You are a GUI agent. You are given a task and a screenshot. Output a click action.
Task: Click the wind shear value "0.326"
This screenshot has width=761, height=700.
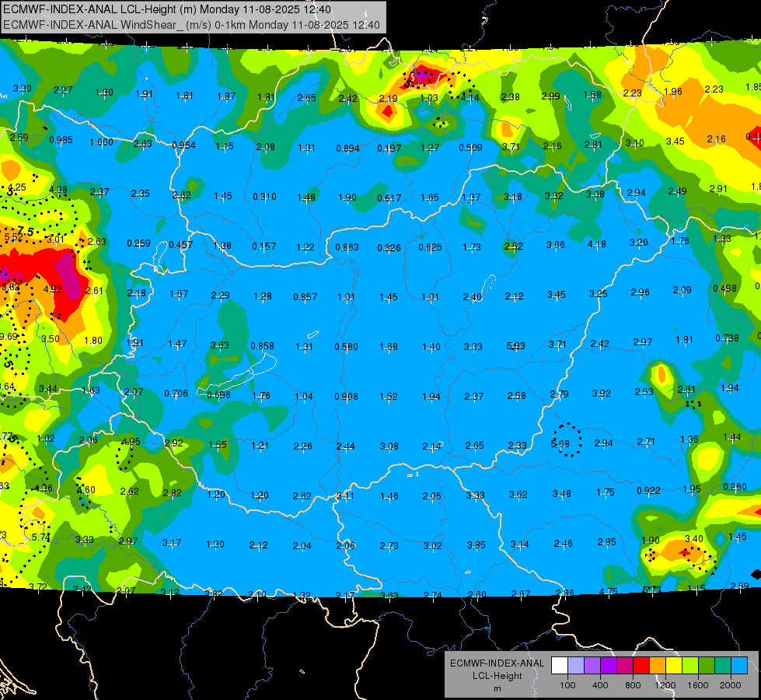389,248
